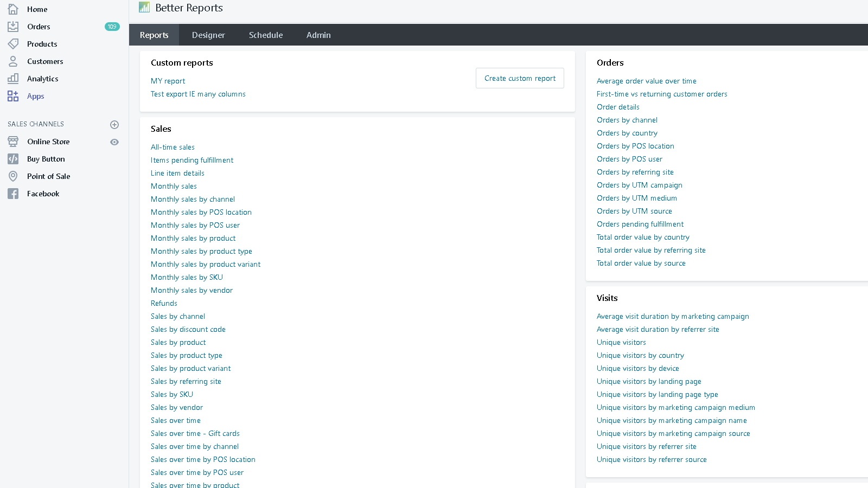
Task: Select the Products tag icon
Action: click(13, 43)
